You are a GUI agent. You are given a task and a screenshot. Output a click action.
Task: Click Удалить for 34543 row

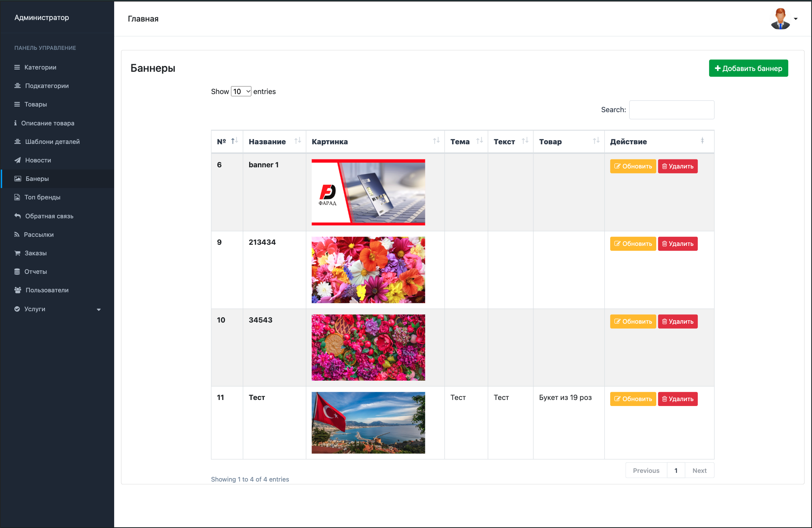coord(678,321)
